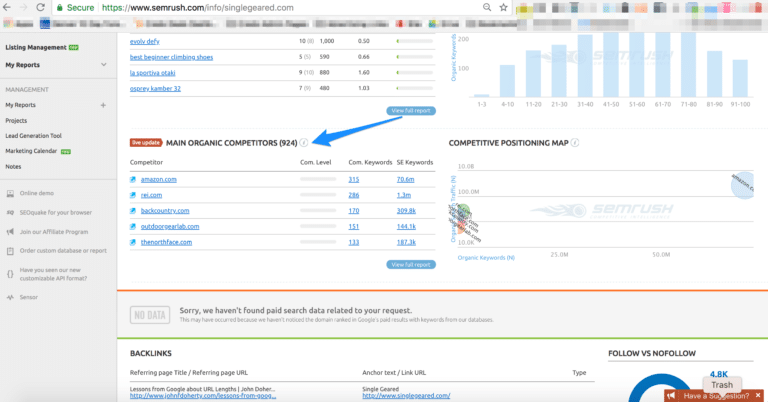Open amazon.com competitor link

159,179
